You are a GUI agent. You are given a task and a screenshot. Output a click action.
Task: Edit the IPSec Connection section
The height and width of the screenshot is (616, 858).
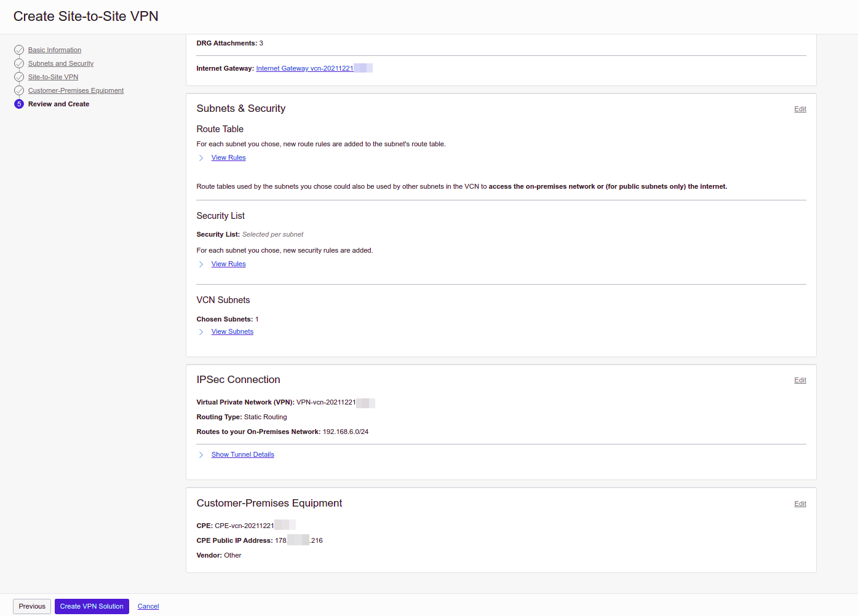(800, 380)
